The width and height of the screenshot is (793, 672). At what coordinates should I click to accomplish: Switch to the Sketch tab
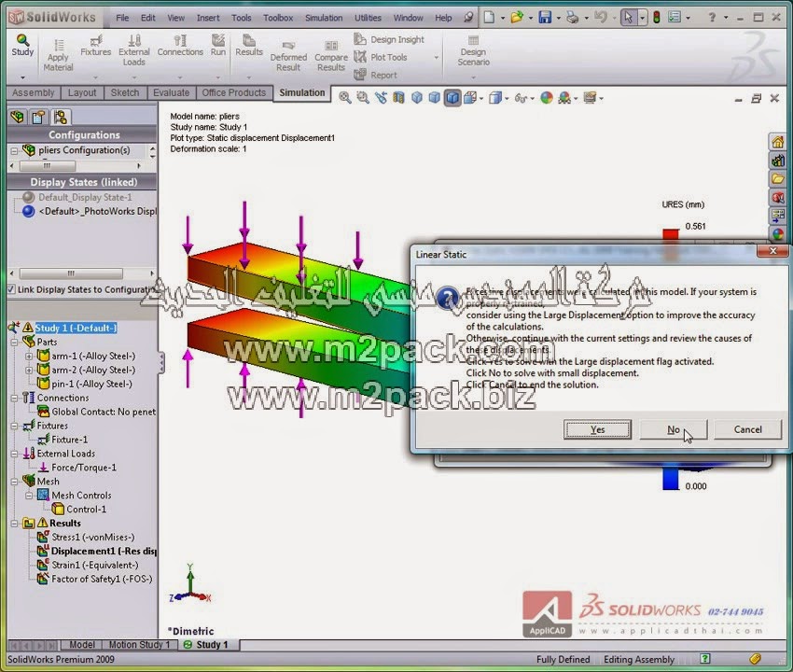[x=125, y=92]
